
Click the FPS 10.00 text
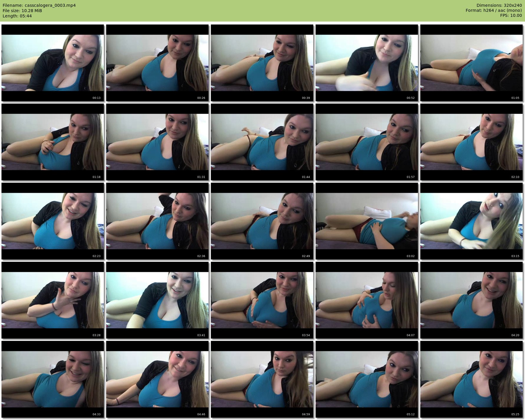(x=511, y=15)
